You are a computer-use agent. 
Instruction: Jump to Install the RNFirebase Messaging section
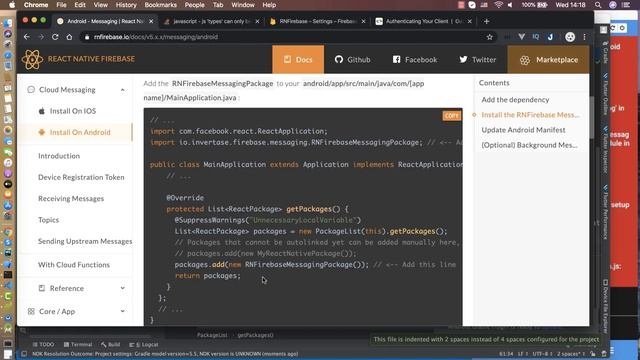(530, 115)
